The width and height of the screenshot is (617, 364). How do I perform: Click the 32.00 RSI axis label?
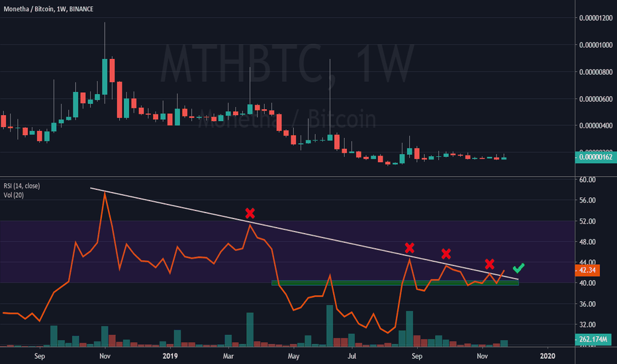tap(587, 325)
